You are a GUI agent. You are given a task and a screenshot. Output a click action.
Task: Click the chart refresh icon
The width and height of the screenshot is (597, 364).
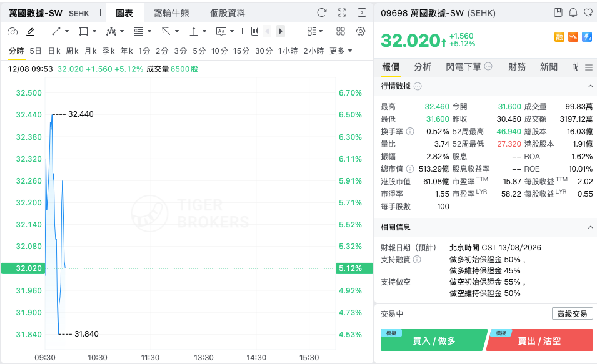click(x=322, y=12)
